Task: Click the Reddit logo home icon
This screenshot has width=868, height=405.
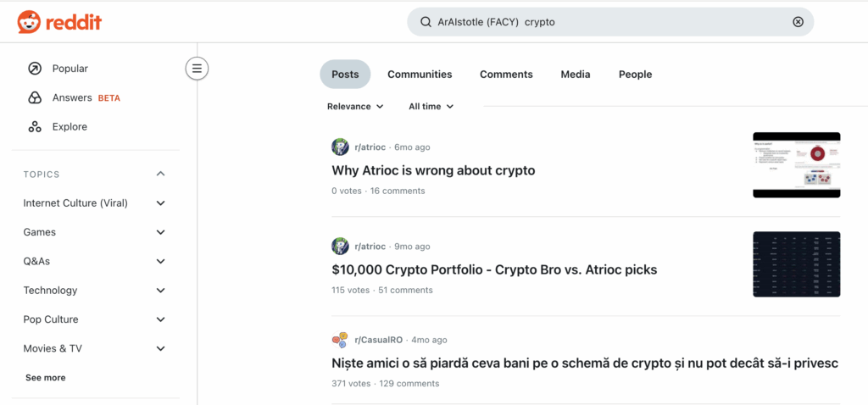Action: [29, 22]
